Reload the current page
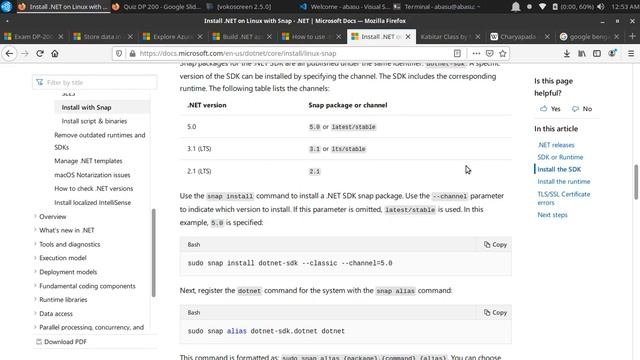Image resolution: width=640 pixels, height=360 pixels. click(40, 53)
